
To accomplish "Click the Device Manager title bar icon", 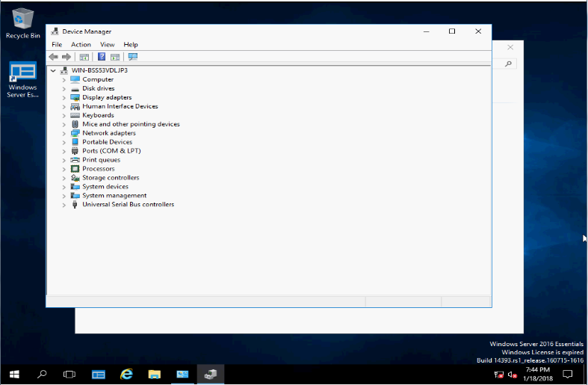I will tap(55, 31).
